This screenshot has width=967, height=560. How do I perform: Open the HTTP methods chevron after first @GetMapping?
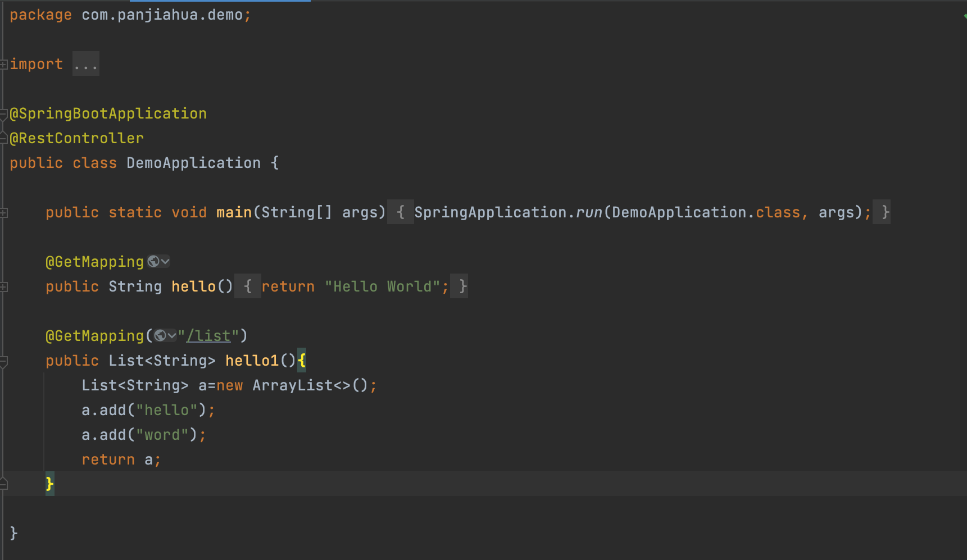(165, 261)
